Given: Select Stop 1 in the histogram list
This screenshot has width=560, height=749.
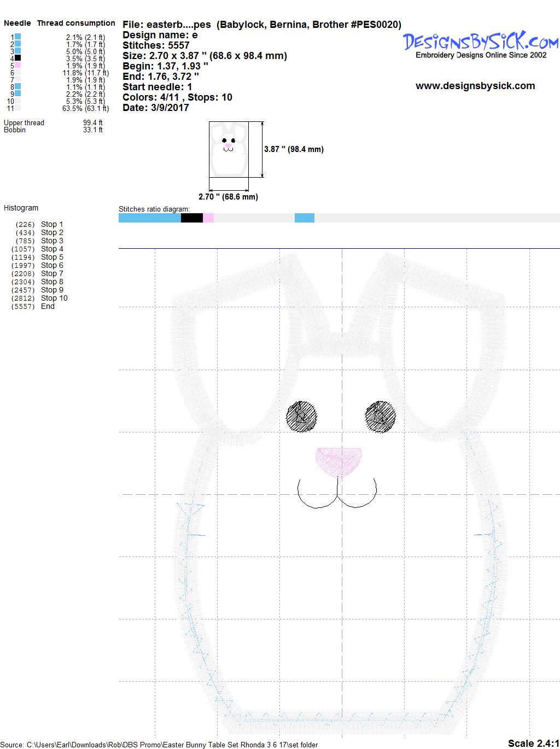Looking at the screenshot, I should [x=52, y=224].
